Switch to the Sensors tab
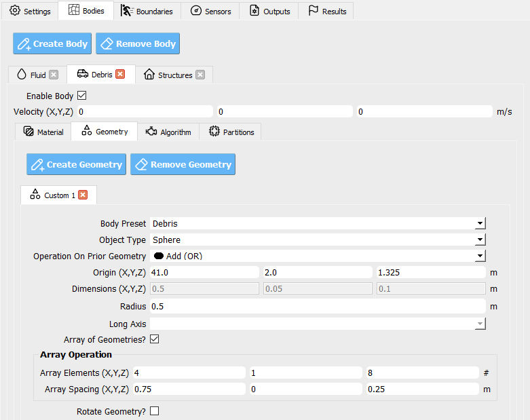This screenshot has width=530, height=420. (x=210, y=11)
